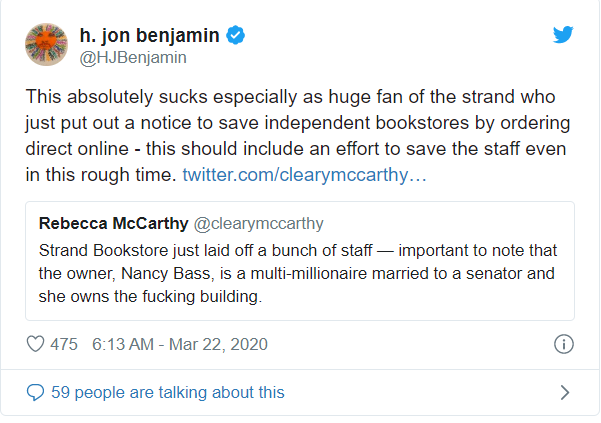The width and height of the screenshot is (601, 423).
Task: Click the 475 likes count
Action: [64, 344]
